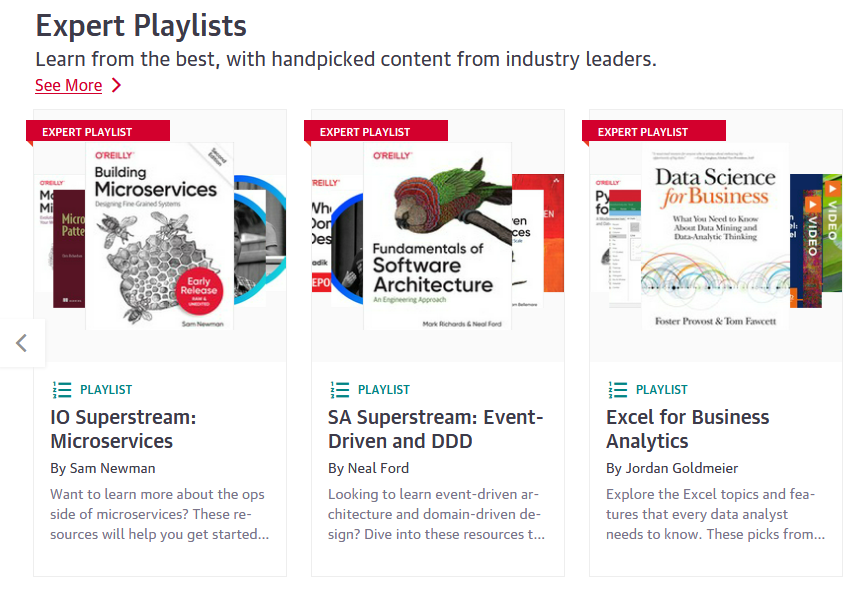Click author text By Neal Ford
The height and width of the screenshot is (592, 855).
coord(368,468)
